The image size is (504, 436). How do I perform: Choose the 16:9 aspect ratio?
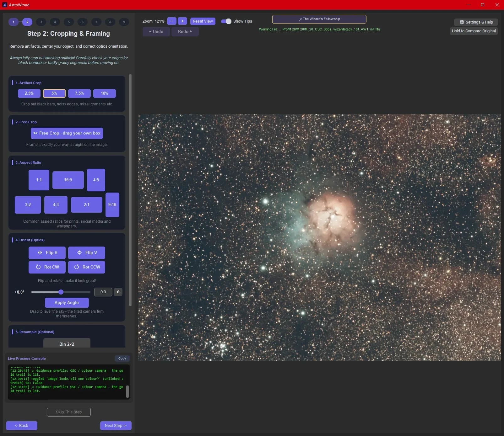click(x=68, y=180)
